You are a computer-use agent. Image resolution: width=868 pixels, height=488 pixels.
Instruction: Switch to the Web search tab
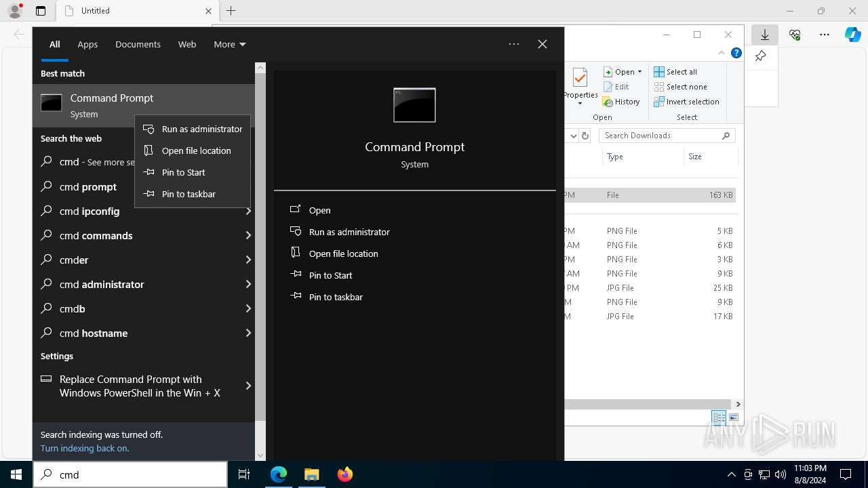click(187, 44)
